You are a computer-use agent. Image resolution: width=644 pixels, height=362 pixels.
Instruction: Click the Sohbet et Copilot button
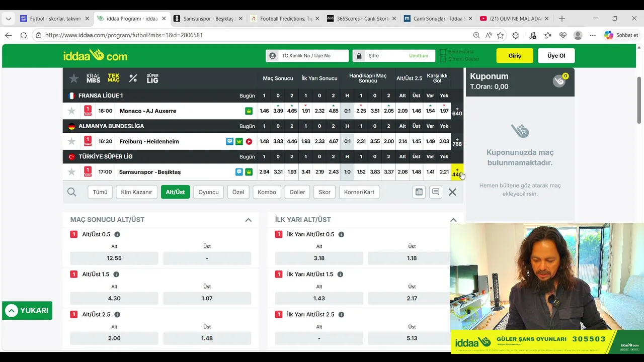(x=621, y=35)
